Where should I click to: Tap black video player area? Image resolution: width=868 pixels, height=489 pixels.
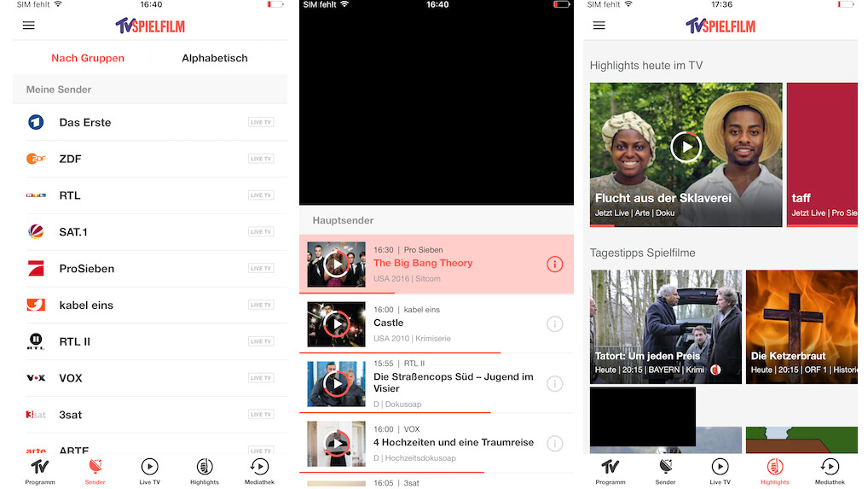pyautogui.click(x=437, y=108)
